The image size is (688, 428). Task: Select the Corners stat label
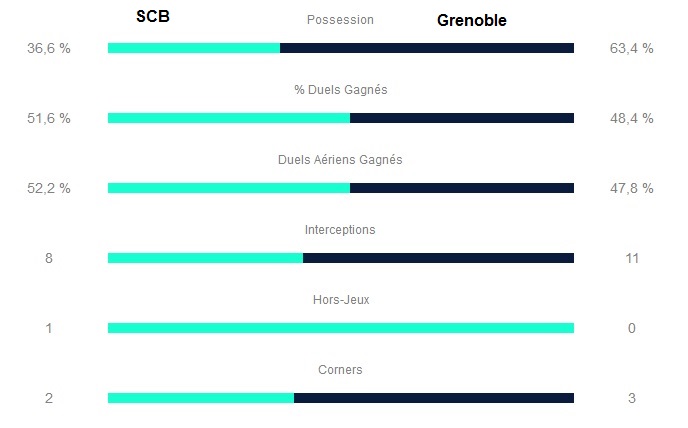pos(340,370)
